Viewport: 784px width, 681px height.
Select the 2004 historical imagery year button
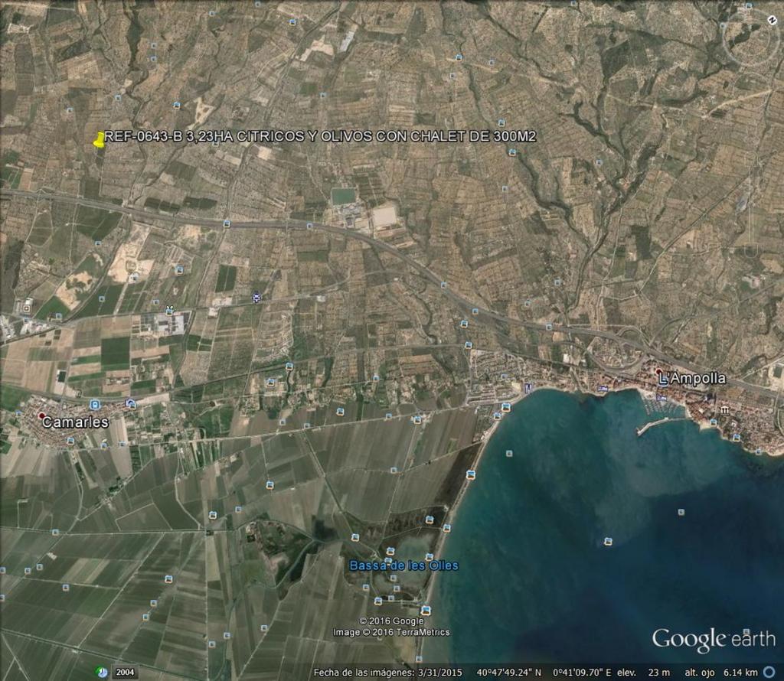(126, 672)
